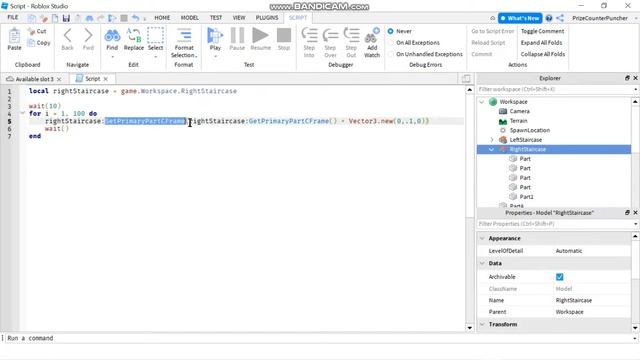Open Find with the binoculars icon
This screenshot has width=640, height=360.
[112, 36]
